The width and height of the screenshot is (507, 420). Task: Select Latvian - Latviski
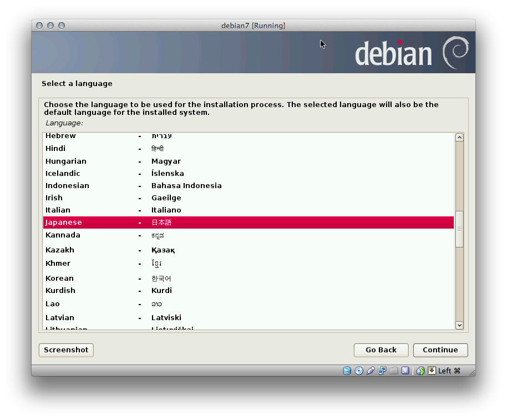coord(249,318)
